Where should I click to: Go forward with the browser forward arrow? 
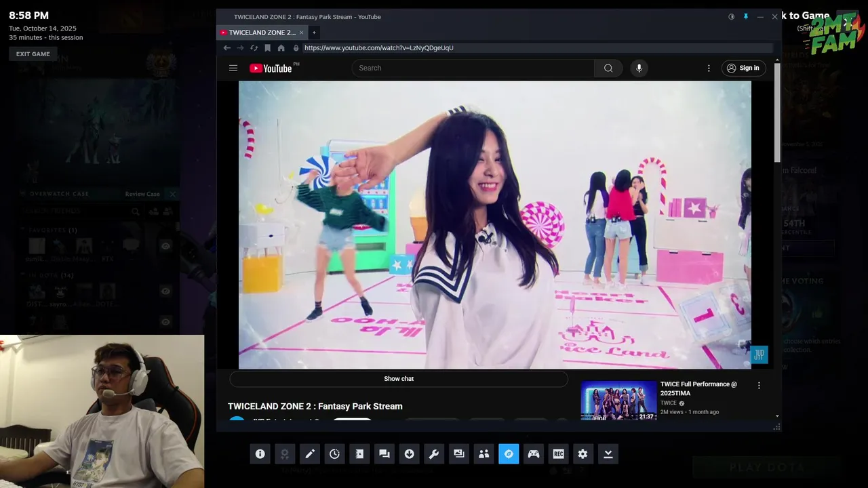click(240, 48)
